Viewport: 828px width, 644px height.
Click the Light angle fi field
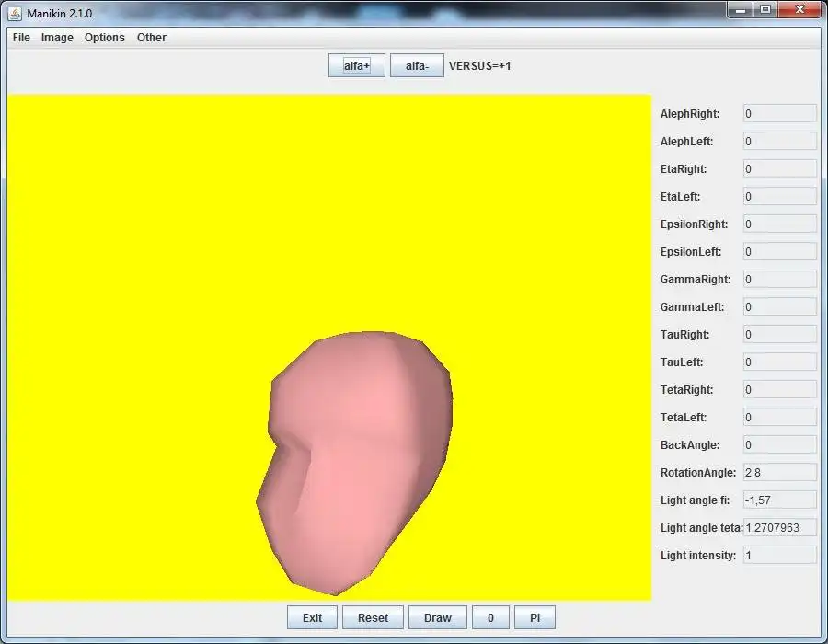(x=779, y=500)
